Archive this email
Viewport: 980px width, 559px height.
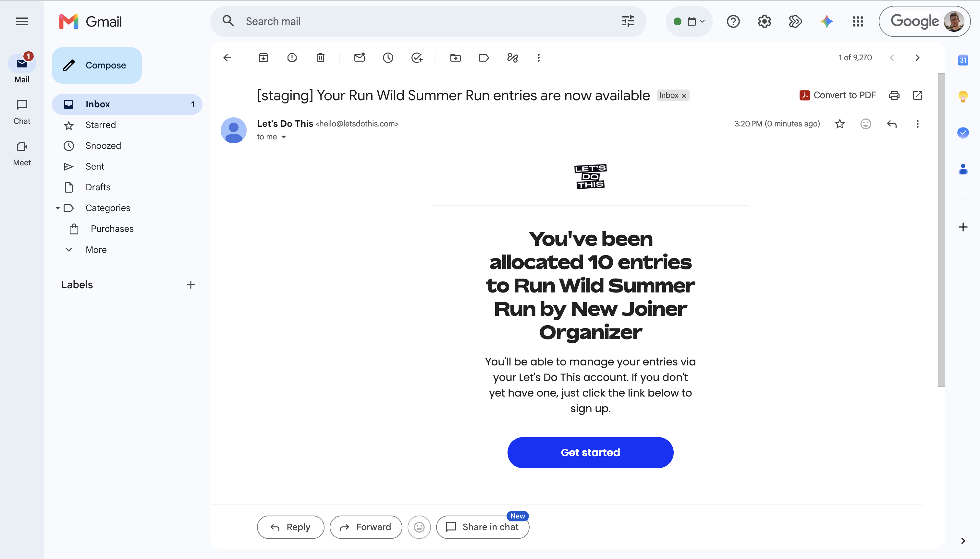263,58
